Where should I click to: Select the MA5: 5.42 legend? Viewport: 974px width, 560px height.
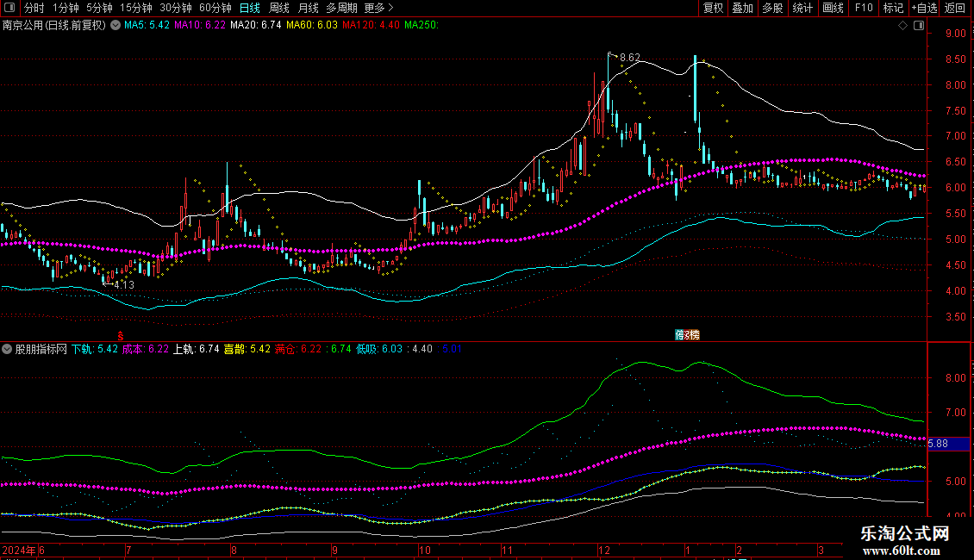(147, 25)
